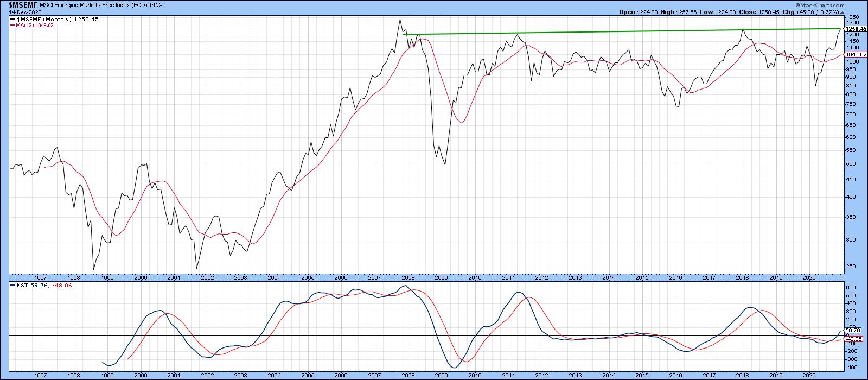
Task: Click 2009 on the price panel time axis
Action: tap(441, 277)
